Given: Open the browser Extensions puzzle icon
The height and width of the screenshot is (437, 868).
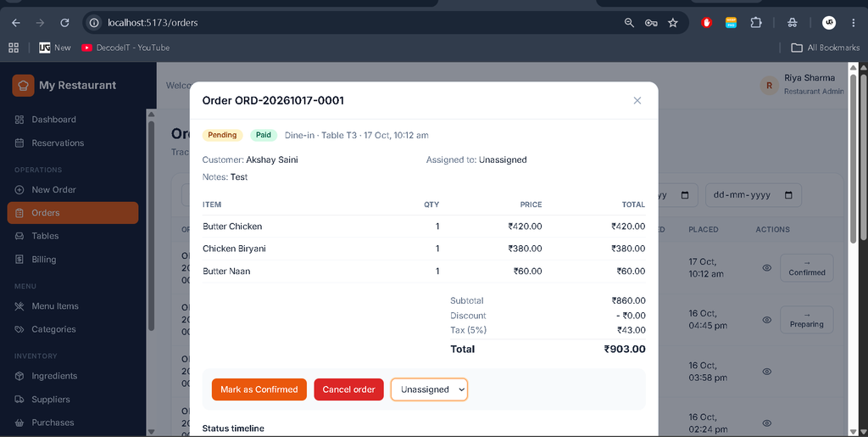Looking at the screenshot, I should pos(755,23).
